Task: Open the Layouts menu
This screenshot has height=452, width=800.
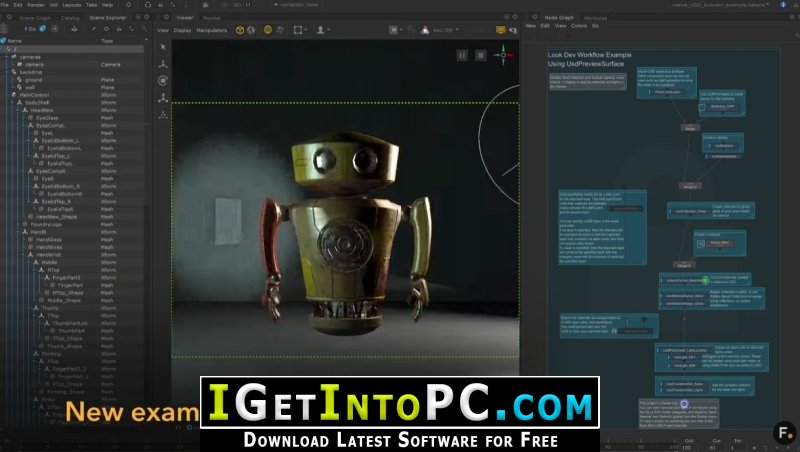Action: 71,5
